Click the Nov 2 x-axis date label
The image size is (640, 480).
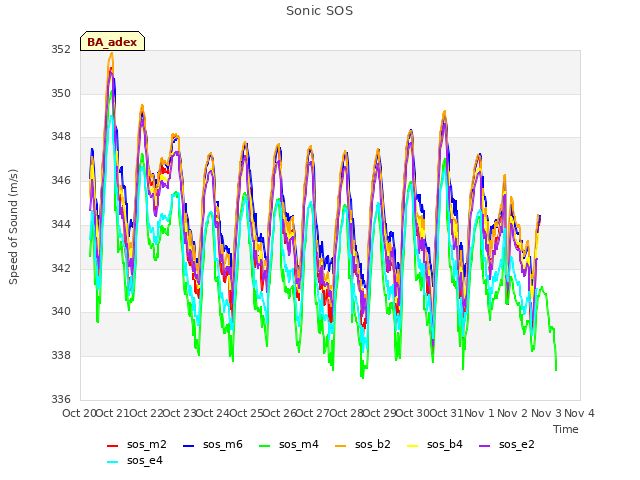click(x=513, y=413)
